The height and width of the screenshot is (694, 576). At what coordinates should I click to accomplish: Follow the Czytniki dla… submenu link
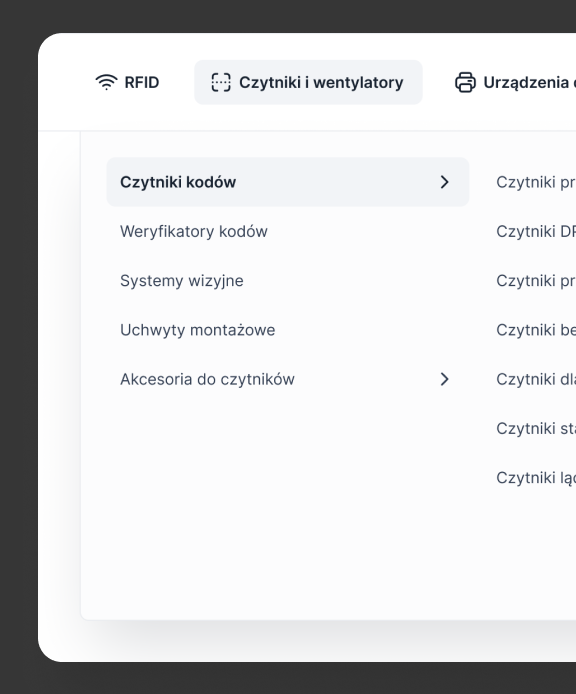point(536,379)
